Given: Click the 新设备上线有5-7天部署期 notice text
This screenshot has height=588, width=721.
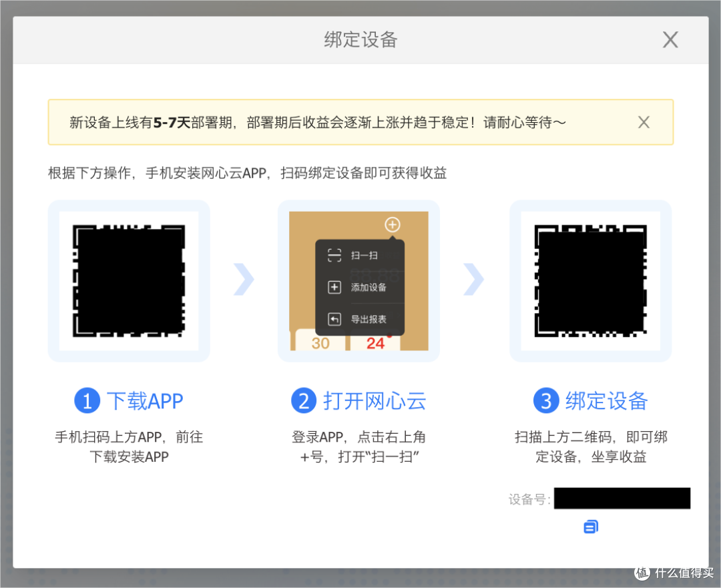Looking at the screenshot, I should [317, 122].
